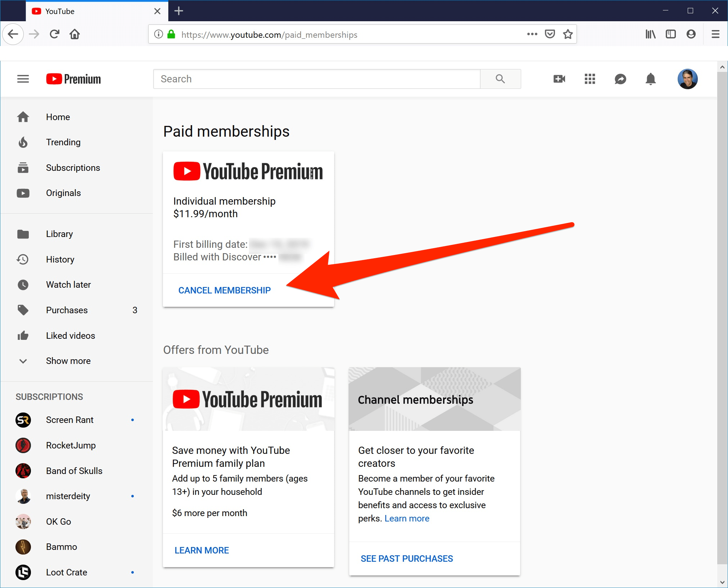Open page actions three-dot menu in address bar

(x=532, y=34)
